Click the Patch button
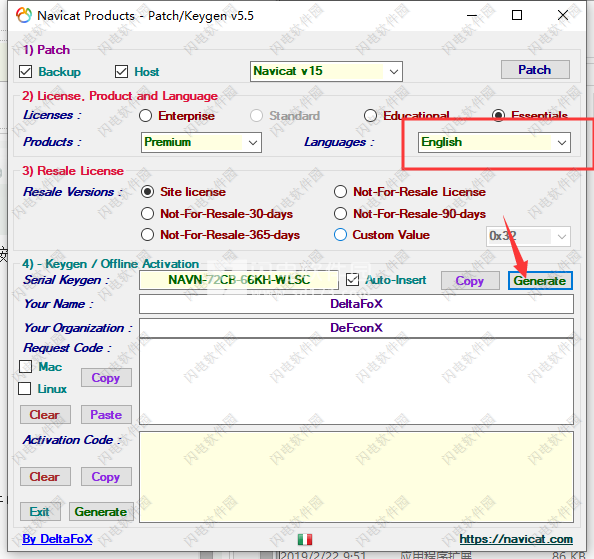Viewport: 594px width, 559px height. point(535,70)
